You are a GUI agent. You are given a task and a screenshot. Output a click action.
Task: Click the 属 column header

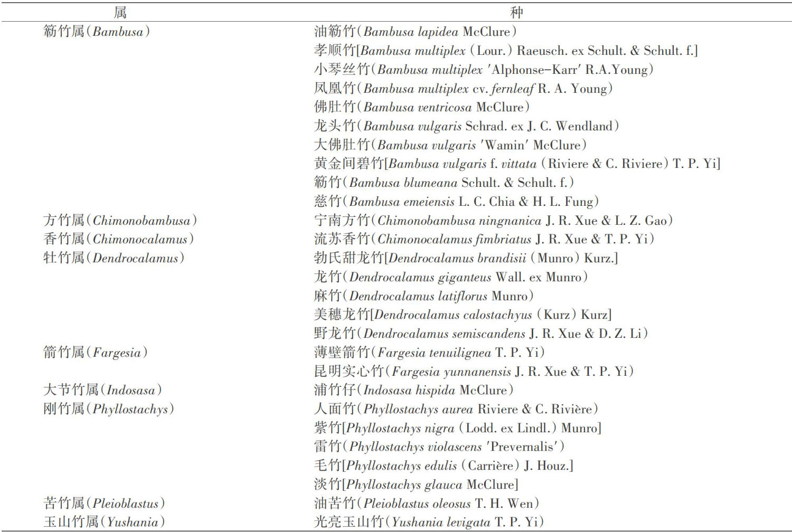pyautogui.click(x=120, y=12)
